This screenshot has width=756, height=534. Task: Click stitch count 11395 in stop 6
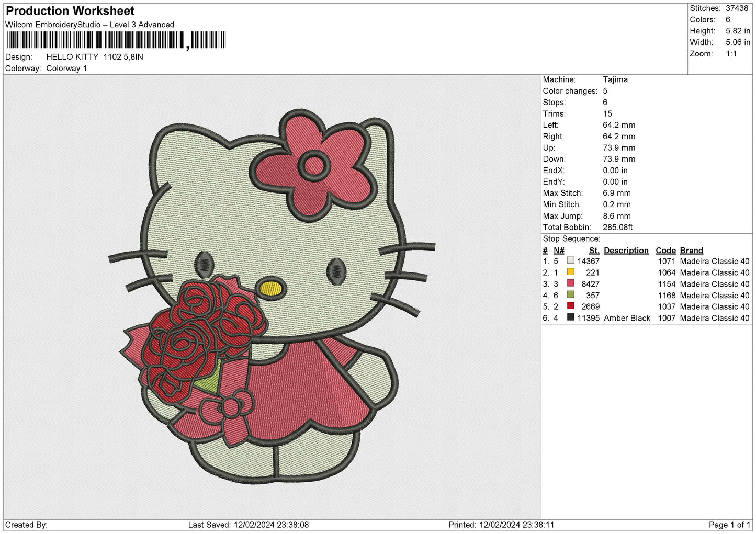[589, 318]
